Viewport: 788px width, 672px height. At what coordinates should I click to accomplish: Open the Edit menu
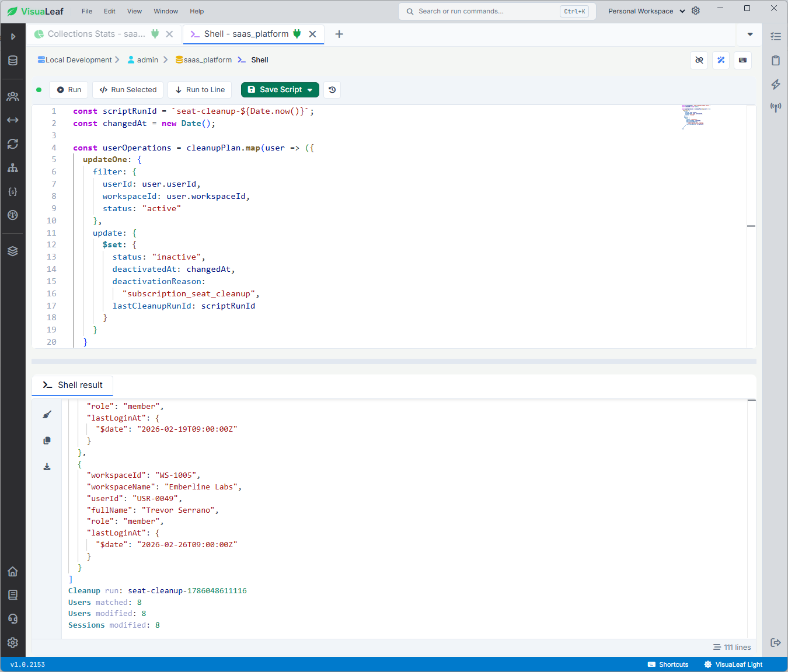point(110,11)
